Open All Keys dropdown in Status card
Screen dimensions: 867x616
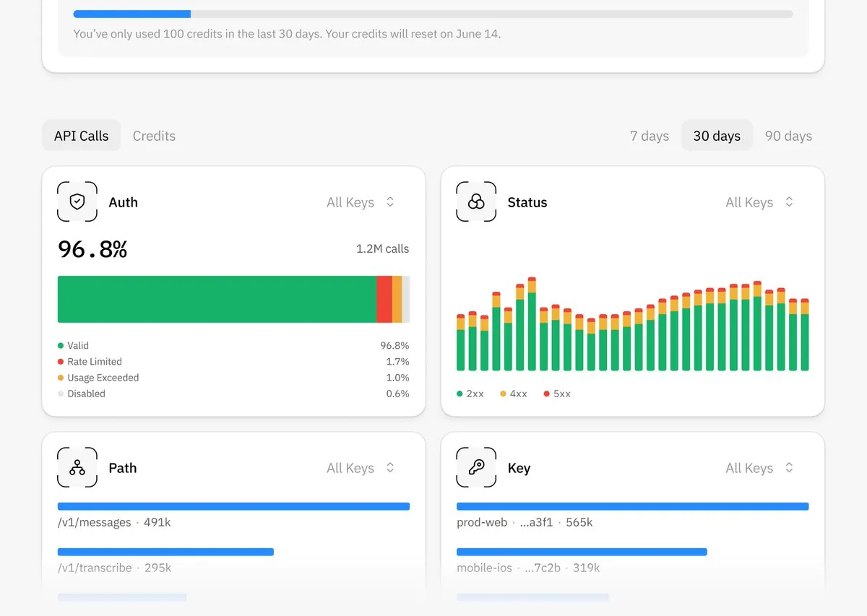click(759, 202)
